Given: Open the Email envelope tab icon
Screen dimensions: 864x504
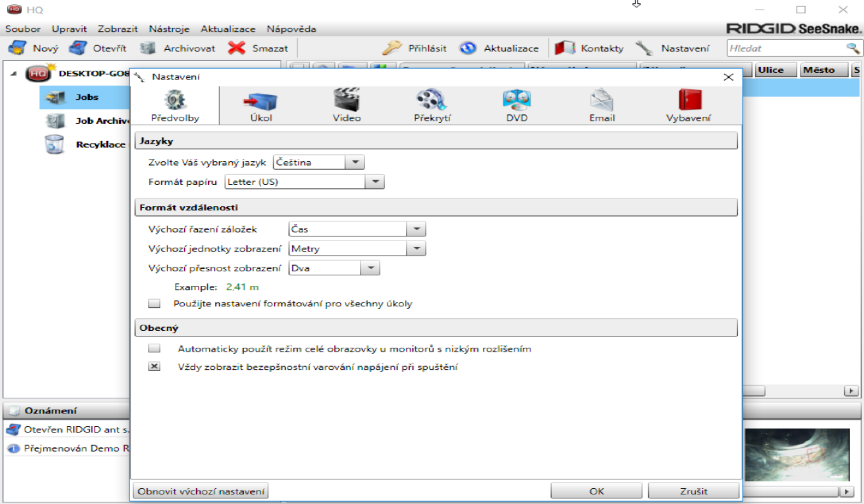Looking at the screenshot, I should (602, 100).
